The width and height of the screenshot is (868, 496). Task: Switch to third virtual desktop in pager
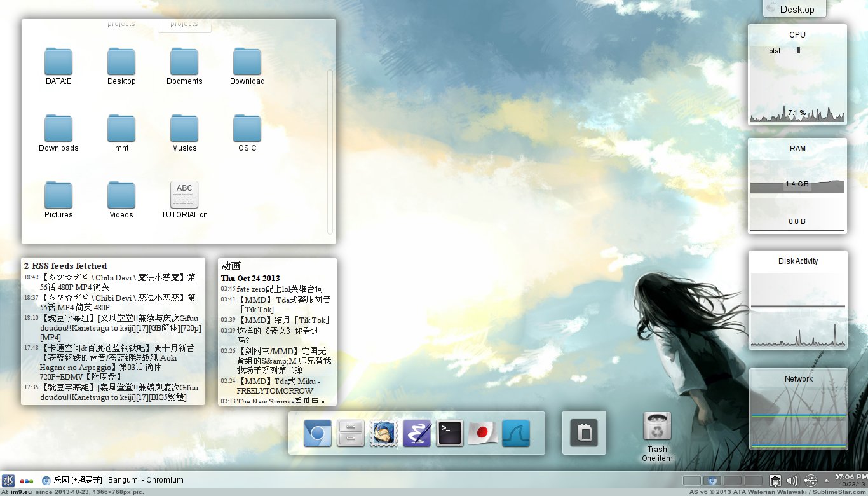pos(733,480)
